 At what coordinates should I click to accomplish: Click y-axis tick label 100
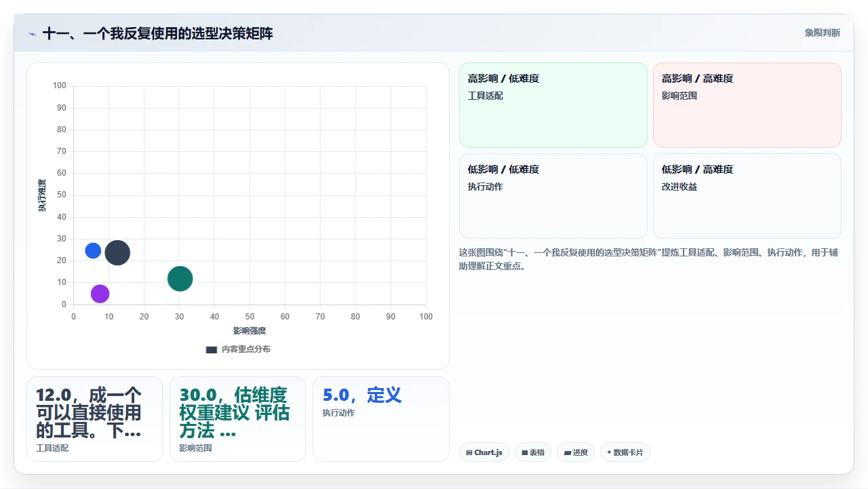coord(60,85)
